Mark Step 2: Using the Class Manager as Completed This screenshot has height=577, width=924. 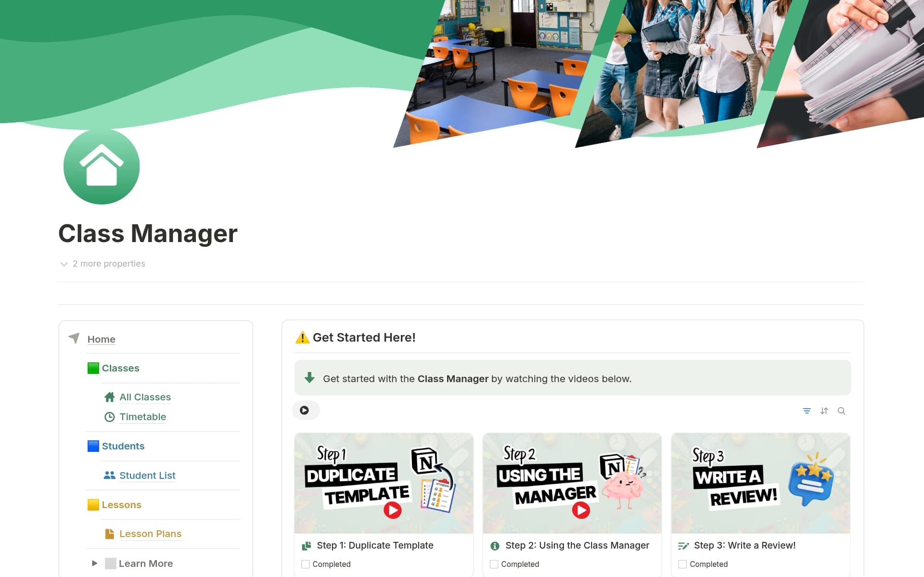click(494, 564)
